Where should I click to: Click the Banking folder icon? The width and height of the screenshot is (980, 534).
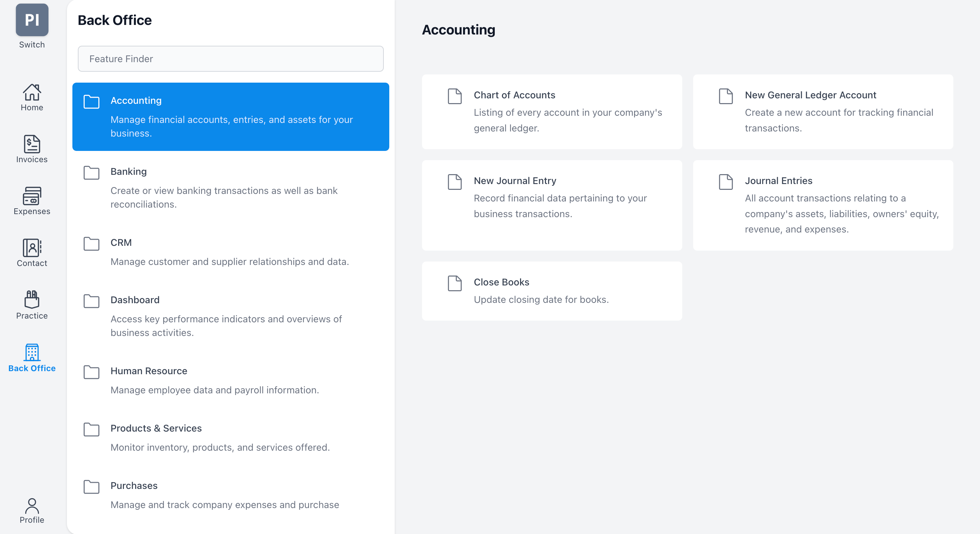[91, 173]
